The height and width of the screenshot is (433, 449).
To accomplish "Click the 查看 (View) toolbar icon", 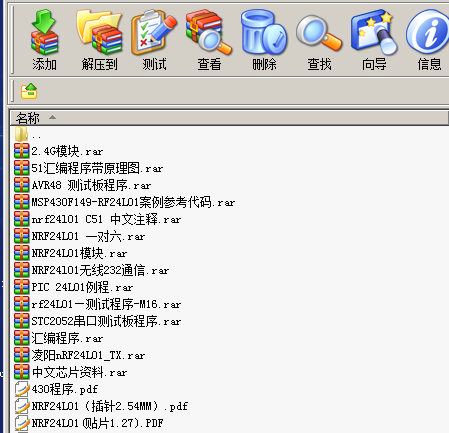I will pyautogui.click(x=209, y=40).
